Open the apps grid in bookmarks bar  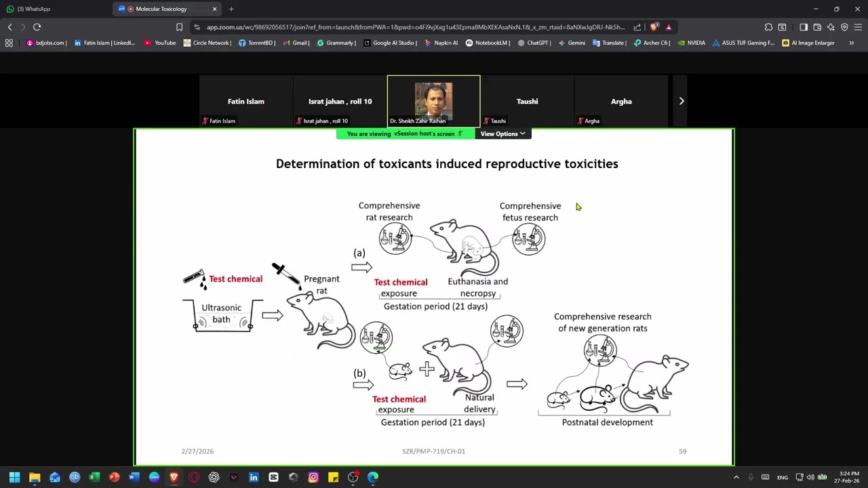[9, 43]
